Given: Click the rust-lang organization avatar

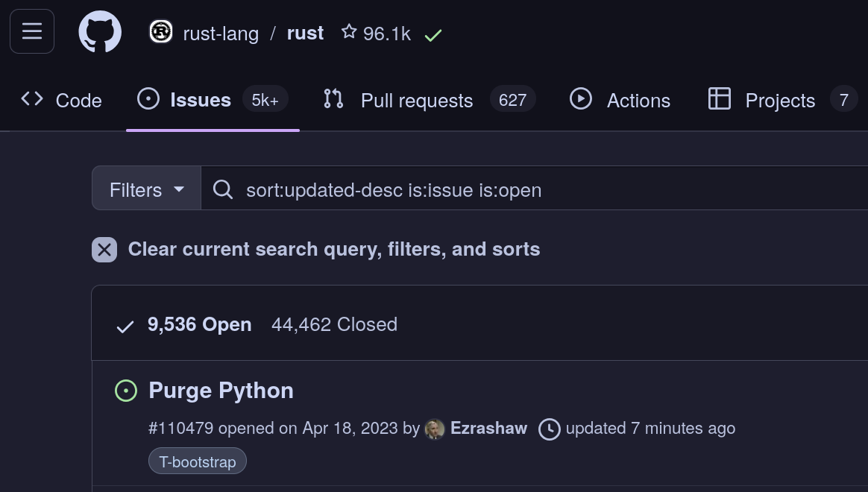Looking at the screenshot, I should 161,31.
